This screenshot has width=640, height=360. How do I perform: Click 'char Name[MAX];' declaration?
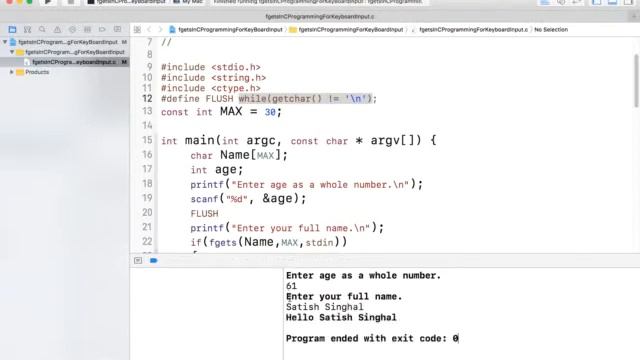(239, 155)
